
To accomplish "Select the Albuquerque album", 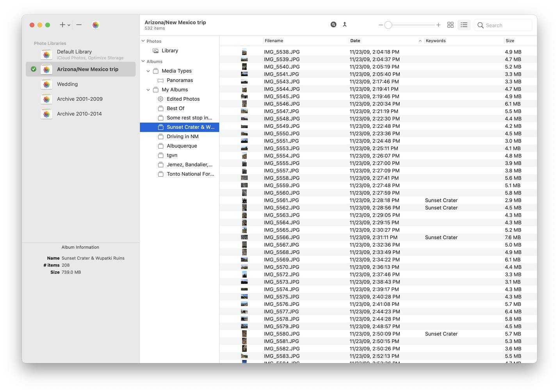I will tap(182, 146).
